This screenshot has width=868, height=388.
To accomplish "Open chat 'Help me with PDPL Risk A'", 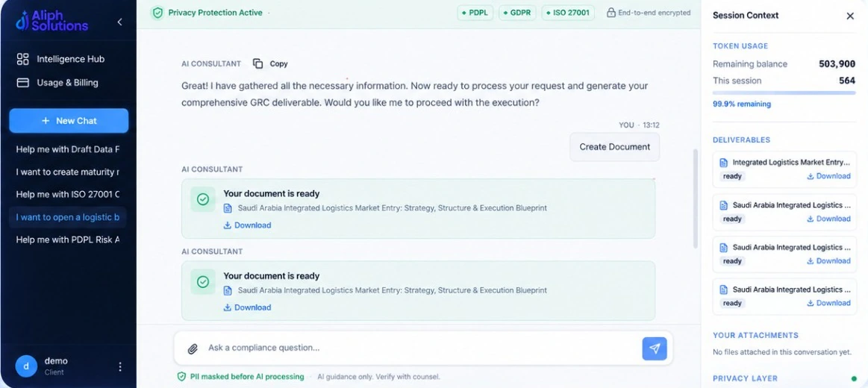I will (x=67, y=240).
